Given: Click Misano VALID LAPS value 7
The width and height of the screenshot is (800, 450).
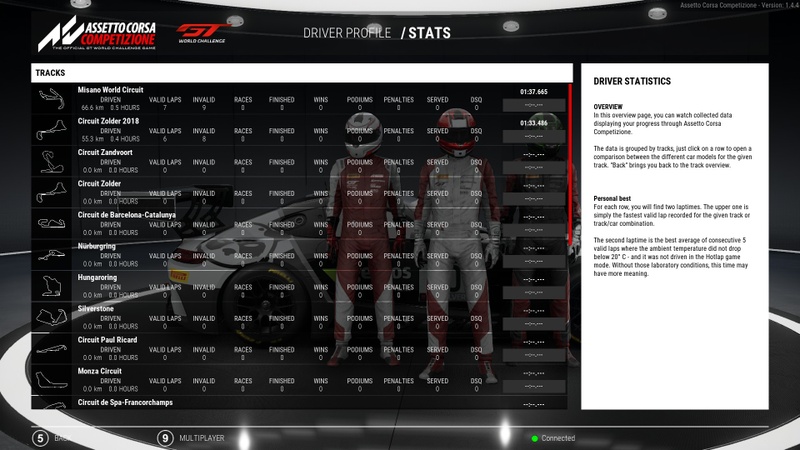Looking at the screenshot, I should (165, 108).
